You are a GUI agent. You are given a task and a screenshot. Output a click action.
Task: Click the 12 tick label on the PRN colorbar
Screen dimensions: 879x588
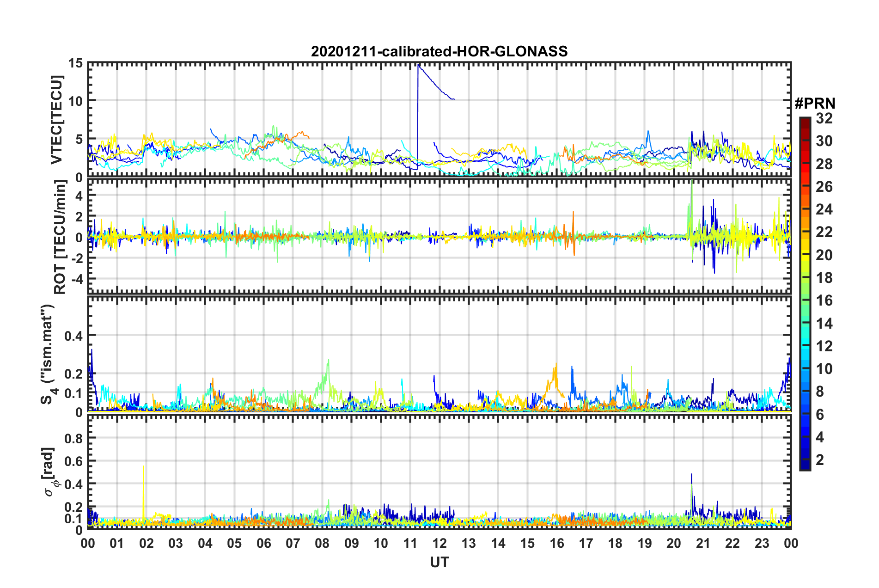click(x=824, y=346)
